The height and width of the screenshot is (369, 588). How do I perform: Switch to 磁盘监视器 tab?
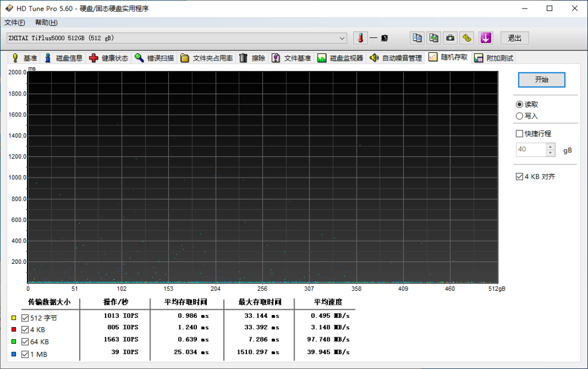pos(341,58)
